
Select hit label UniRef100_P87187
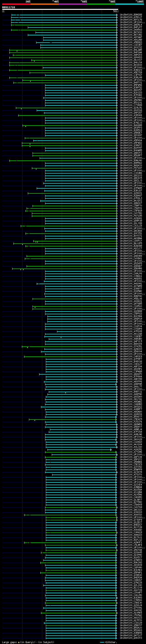pyautogui.click(x=131, y=168)
